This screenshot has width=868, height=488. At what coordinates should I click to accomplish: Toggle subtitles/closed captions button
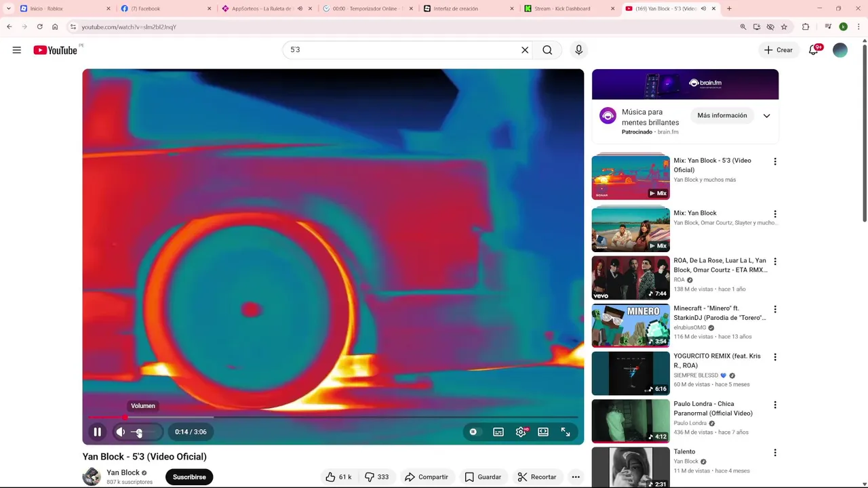pos(498,432)
